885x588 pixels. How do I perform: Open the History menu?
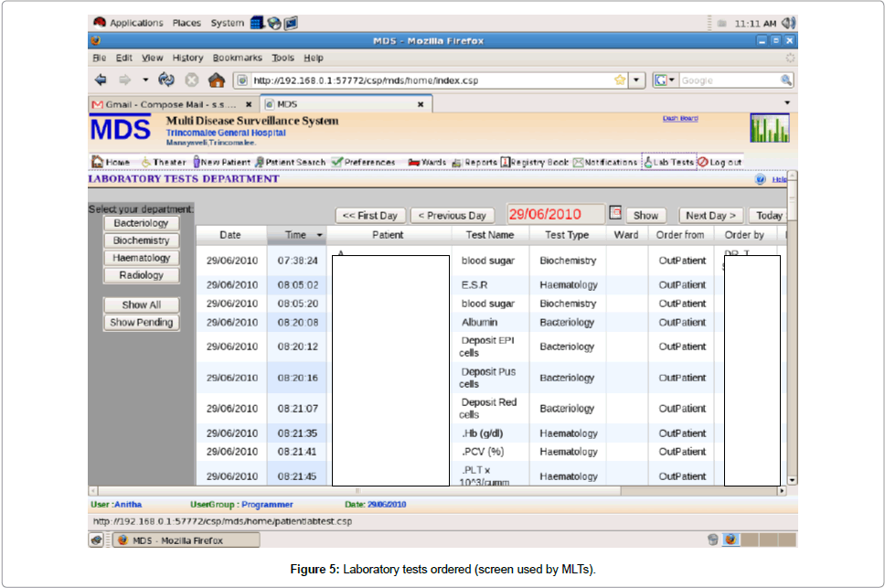click(x=187, y=58)
